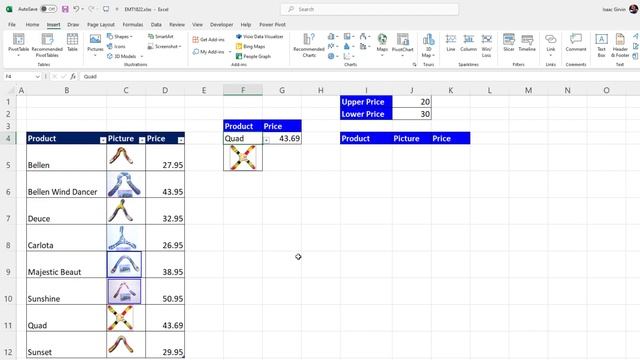Insert Column sparkline
Viewport: 640px width, 360px height.
pos(468,42)
